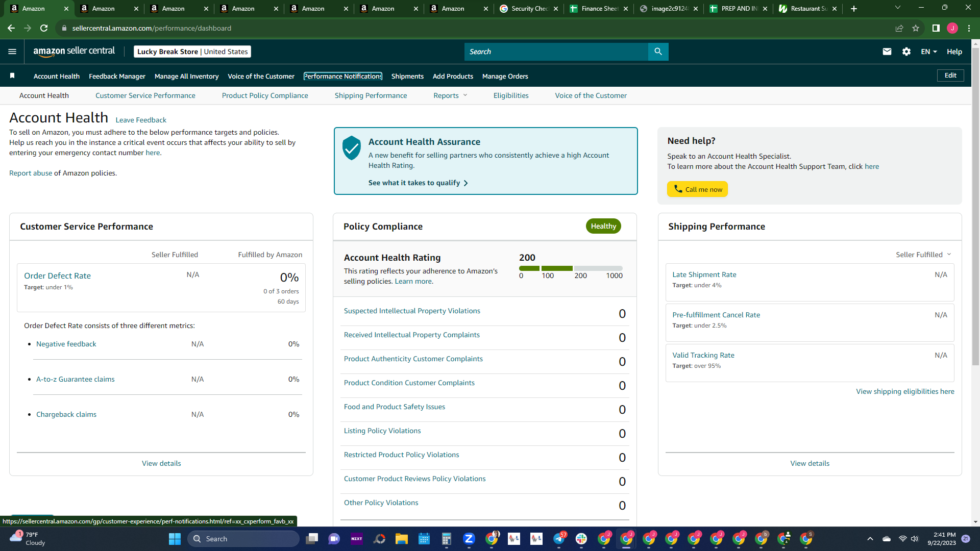Open the browser side panel icon
This screenshot has width=980, height=551.
[x=936, y=28]
